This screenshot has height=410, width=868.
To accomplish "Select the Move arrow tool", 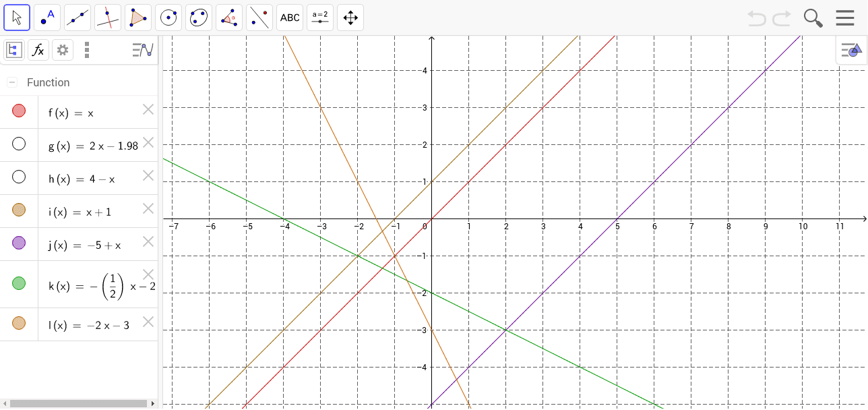I will [17, 18].
